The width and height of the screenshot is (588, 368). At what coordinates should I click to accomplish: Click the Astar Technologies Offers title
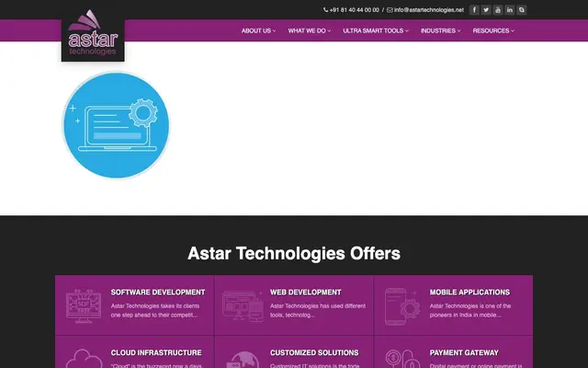tap(294, 254)
